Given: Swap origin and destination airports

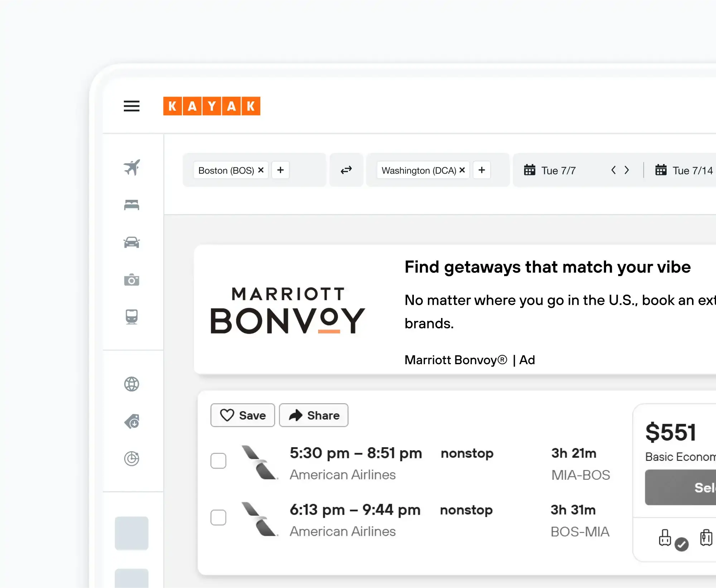Looking at the screenshot, I should coord(346,170).
